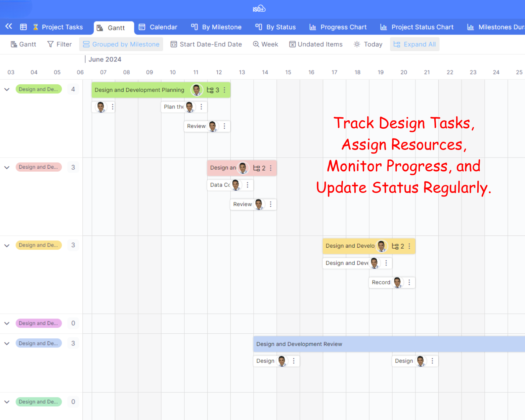Click the Today button

point(368,44)
